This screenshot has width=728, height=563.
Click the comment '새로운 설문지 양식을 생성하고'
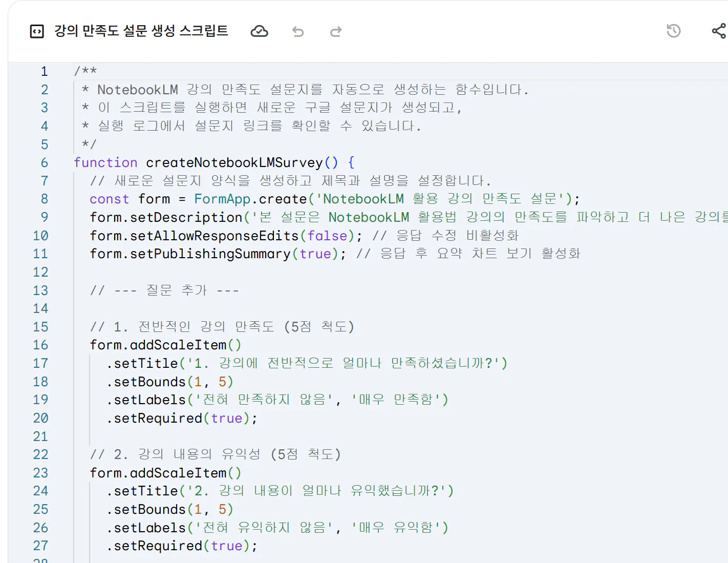[x=213, y=181]
